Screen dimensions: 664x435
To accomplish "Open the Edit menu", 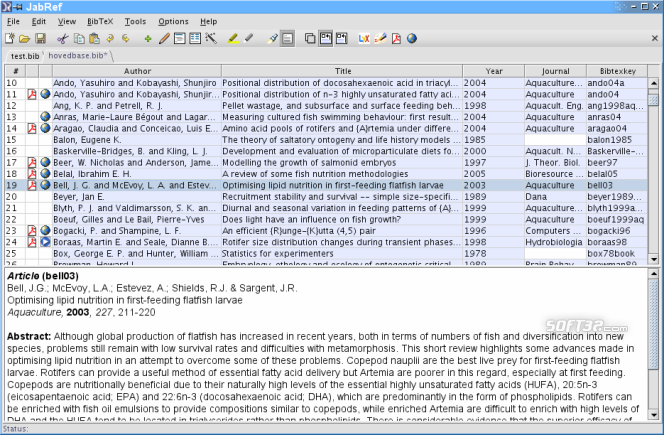I will tap(39, 22).
